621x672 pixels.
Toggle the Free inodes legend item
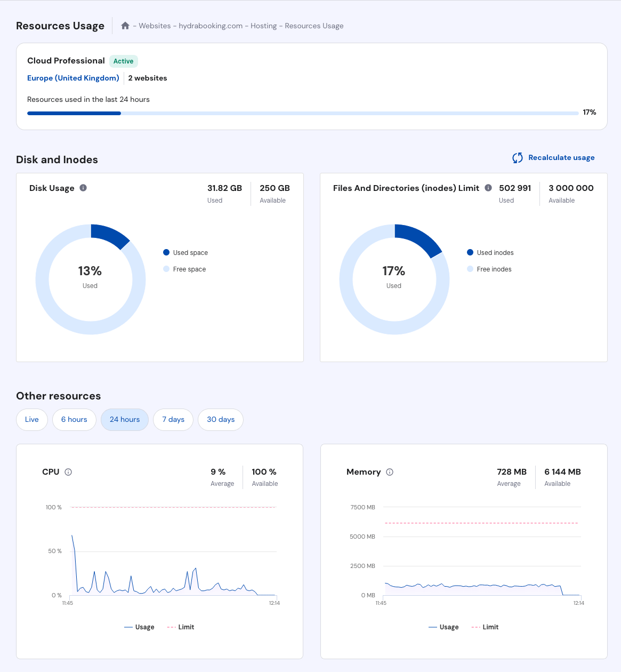click(x=489, y=269)
